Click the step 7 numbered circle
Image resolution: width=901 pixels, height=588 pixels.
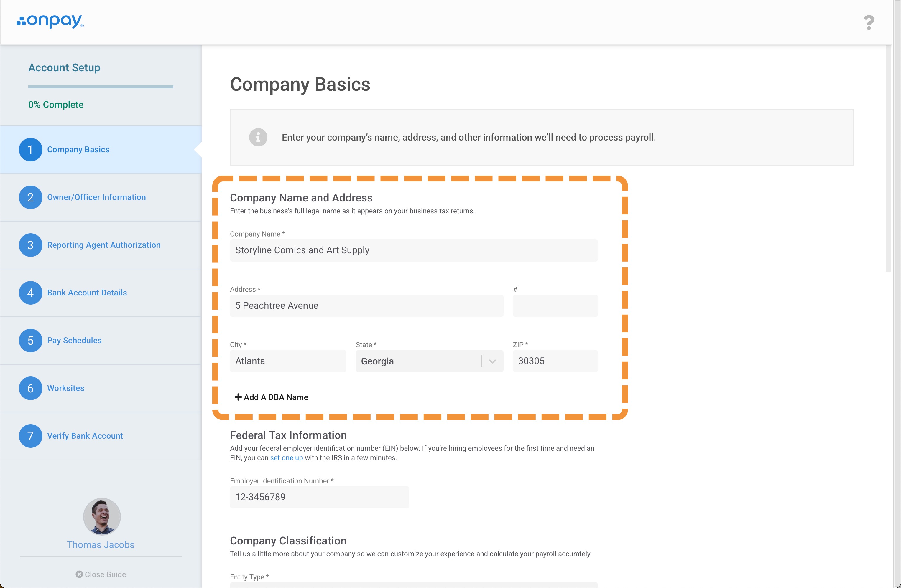point(30,435)
